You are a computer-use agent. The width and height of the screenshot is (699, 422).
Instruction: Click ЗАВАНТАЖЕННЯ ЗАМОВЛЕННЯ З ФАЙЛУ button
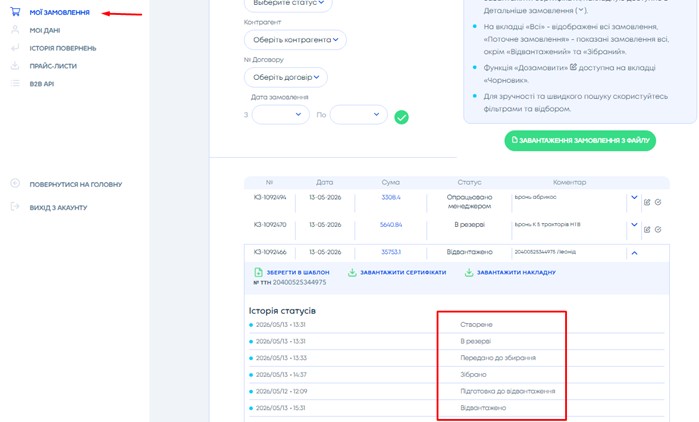tap(580, 140)
